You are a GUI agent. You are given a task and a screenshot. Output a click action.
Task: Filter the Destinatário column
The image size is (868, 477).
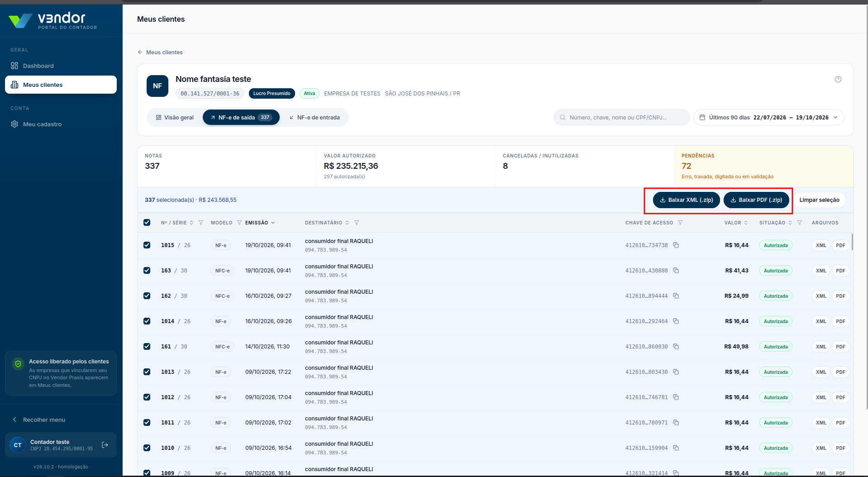357,223
